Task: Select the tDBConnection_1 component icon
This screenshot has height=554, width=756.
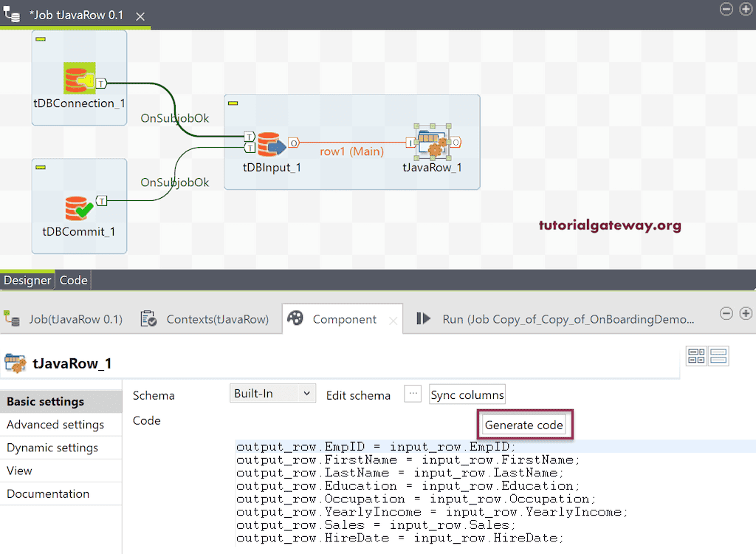Action: (x=78, y=77)
